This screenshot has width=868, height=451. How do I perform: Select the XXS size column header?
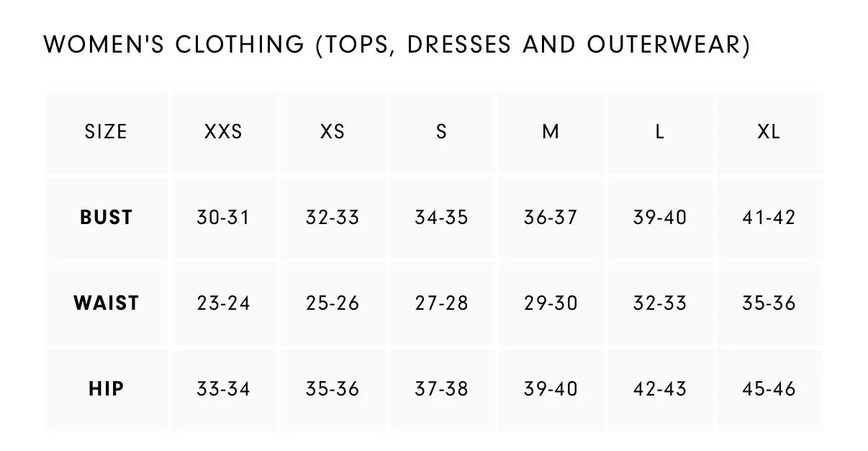(223, 132)
